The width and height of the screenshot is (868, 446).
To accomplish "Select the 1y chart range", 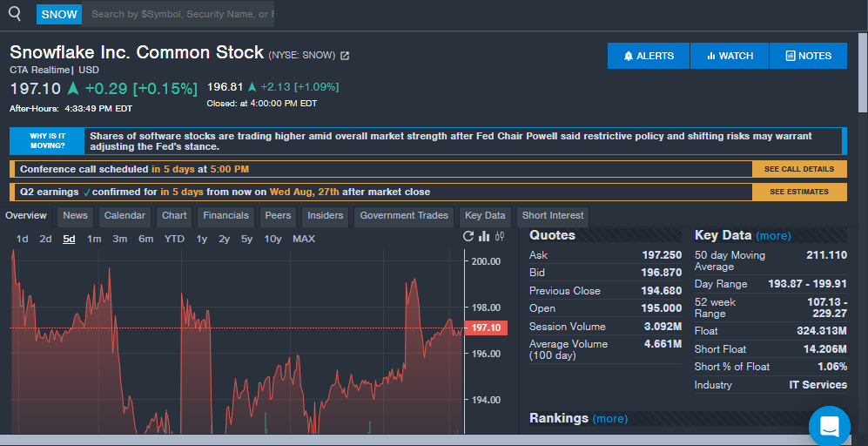I will point(201,239).
